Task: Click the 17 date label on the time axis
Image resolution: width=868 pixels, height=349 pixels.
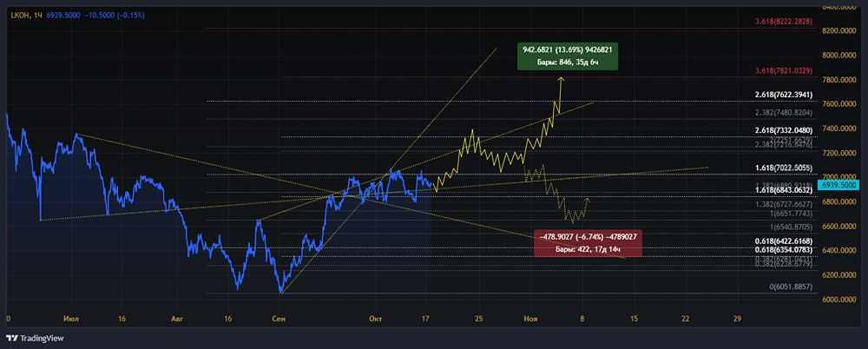Action: [x=427, y=319]
